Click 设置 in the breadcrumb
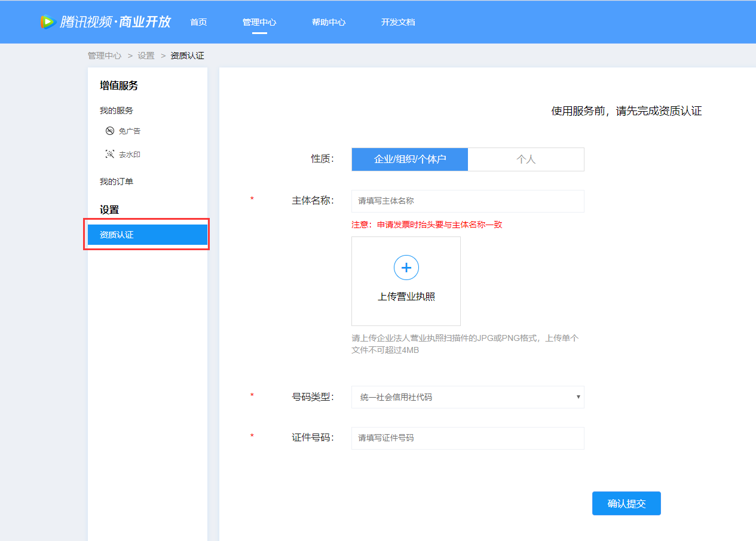The height and width of the screenshot is (541, 756). [146, 56]
